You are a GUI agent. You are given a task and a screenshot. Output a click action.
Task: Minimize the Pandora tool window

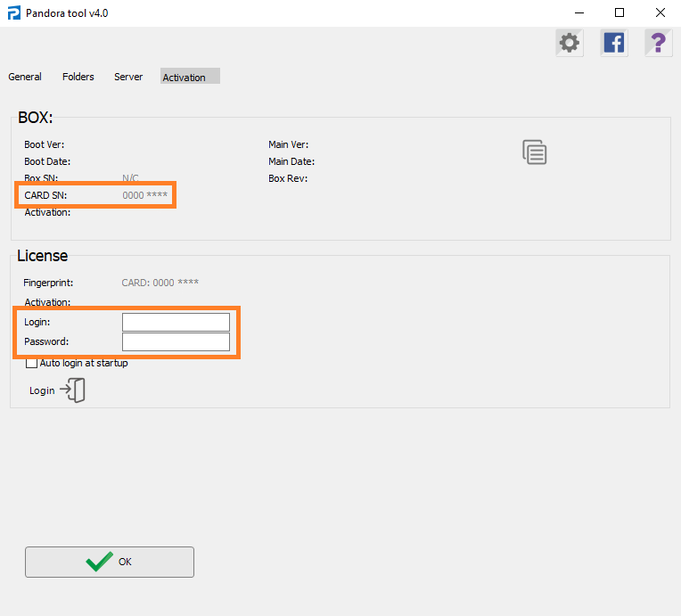578,13
